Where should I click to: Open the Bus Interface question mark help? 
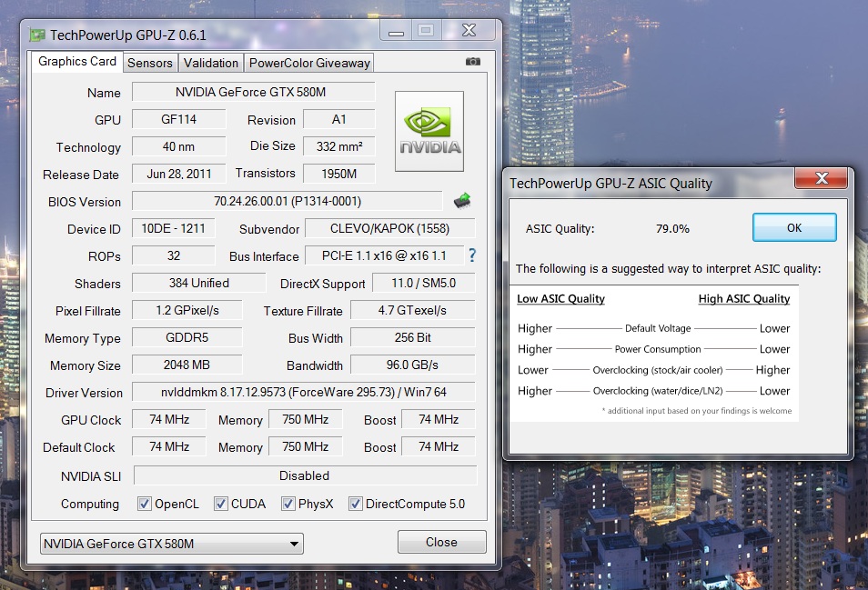(x=471, y=255)
